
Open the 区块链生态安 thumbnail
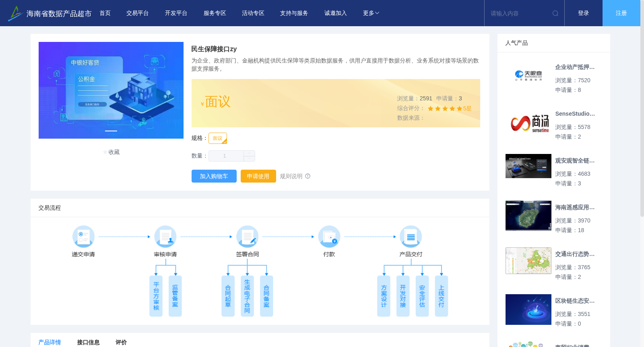click(x=528, y=310)
